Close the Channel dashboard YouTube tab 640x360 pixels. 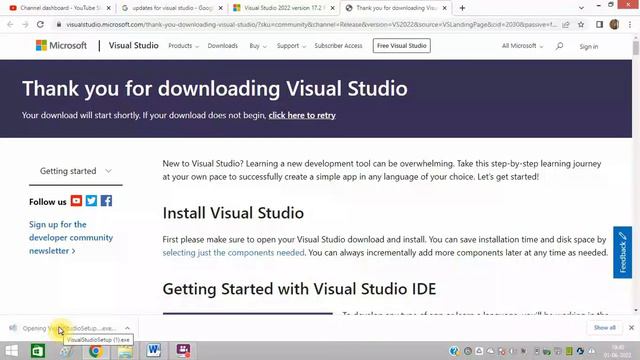click(x=109, y=8)
